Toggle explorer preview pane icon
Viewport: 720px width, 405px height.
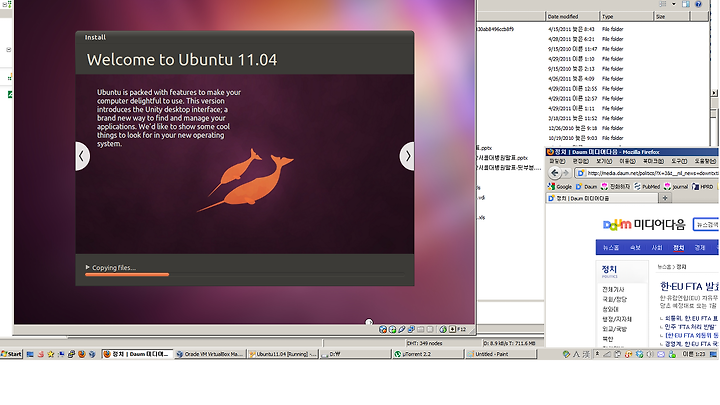686,4
